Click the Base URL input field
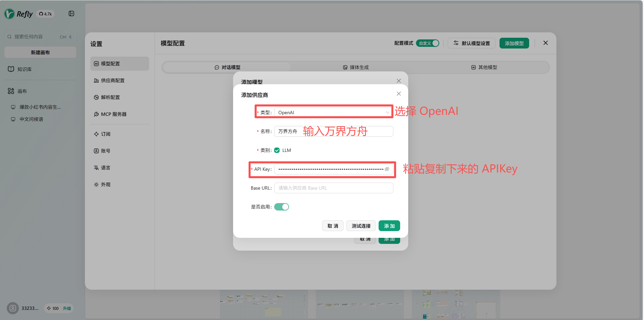644x320 pixels. click(333, 188)
